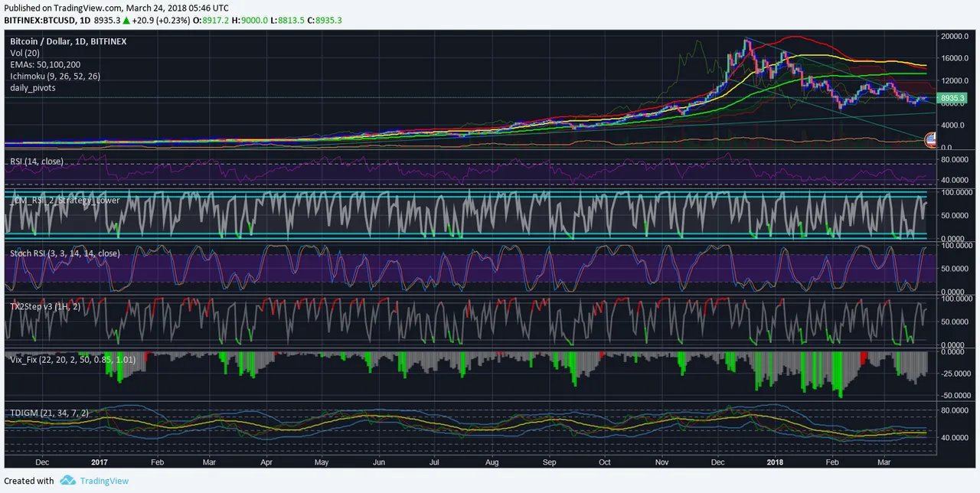The image size is (980, 493).
Task: Click 40.0000 on the TDIGM pane axis
Action: [956, 438]
